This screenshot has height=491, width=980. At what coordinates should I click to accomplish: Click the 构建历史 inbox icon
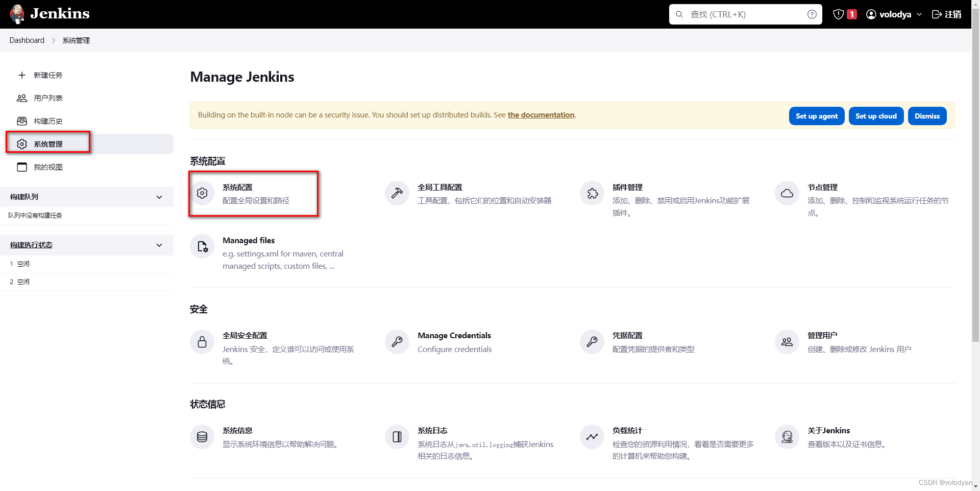(x=22, y=121)
